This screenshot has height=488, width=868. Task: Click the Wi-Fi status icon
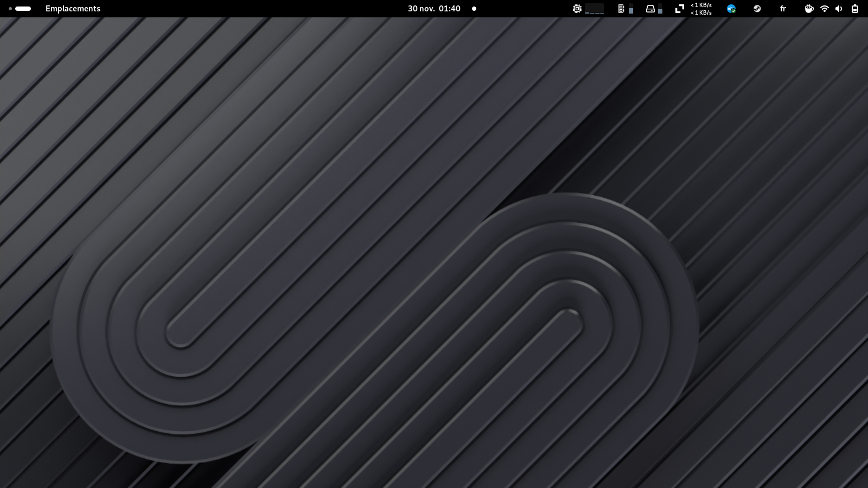pyautogui.click(x=825, y=9)
